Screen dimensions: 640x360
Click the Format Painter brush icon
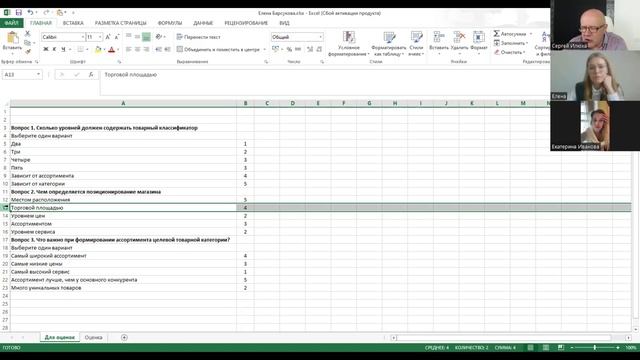click(x=27, y=51)
